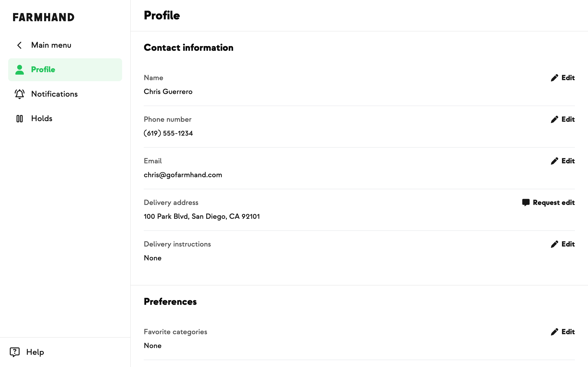Click the FARMHAND logo
588x367 pixels.
(x=43, y=18)
